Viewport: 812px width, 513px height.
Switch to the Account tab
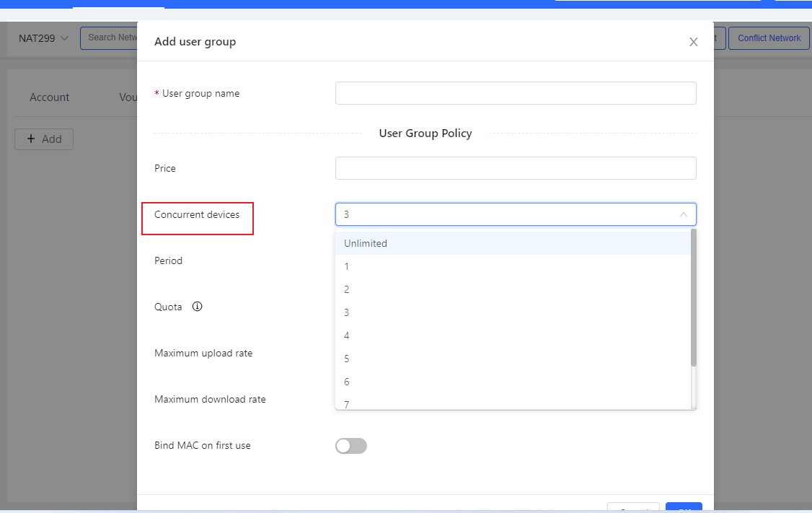pos(50,97)
